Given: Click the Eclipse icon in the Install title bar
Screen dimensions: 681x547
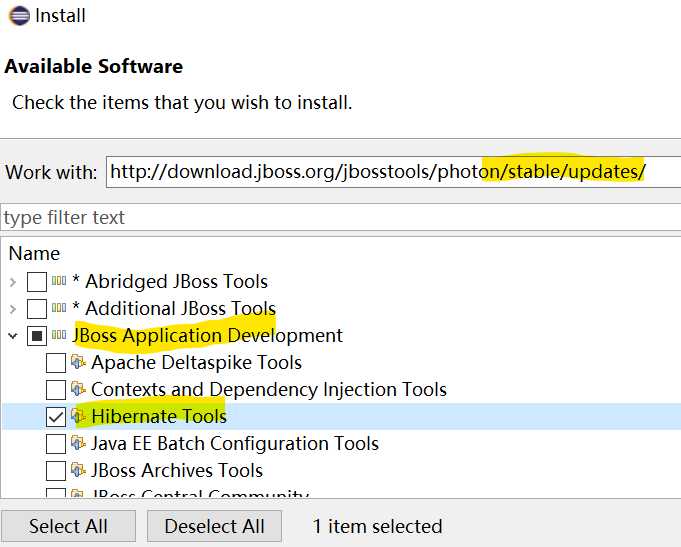Looking at the screenshot, I should click(x=19, y=16).
